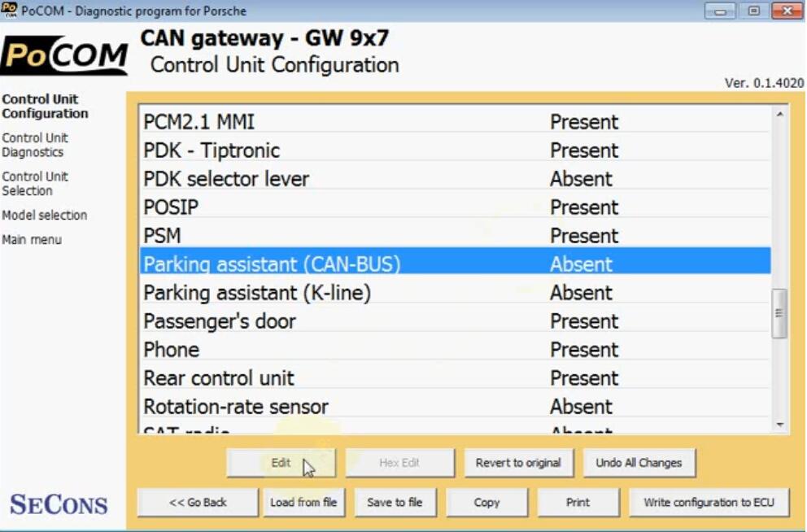This screenshot has height=532, width=807.
Task: Open Model selection
Action: [44, 215]
